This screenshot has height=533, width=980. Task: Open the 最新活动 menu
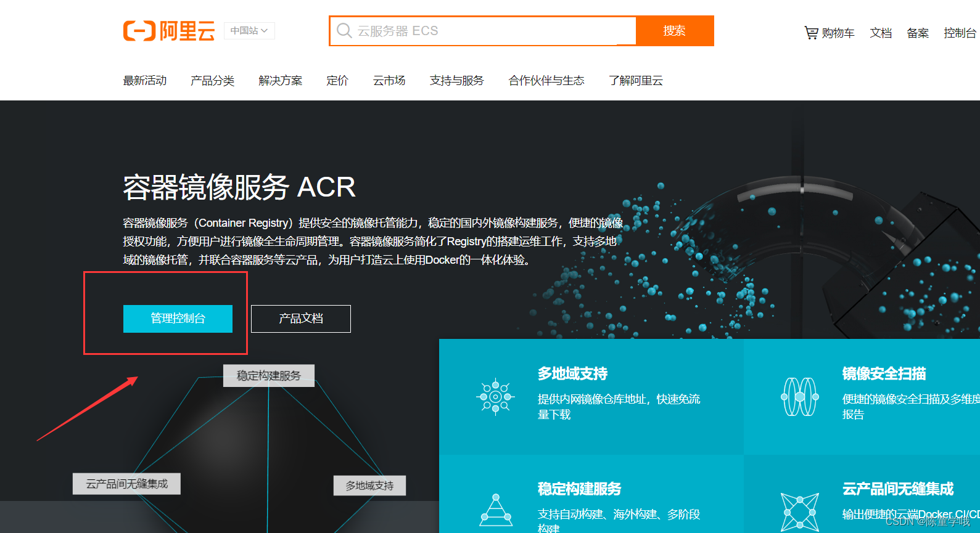(x=145, y=81)
